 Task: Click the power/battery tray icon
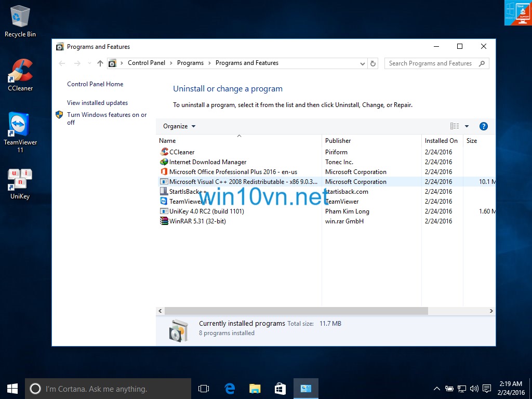coord(449,389)
